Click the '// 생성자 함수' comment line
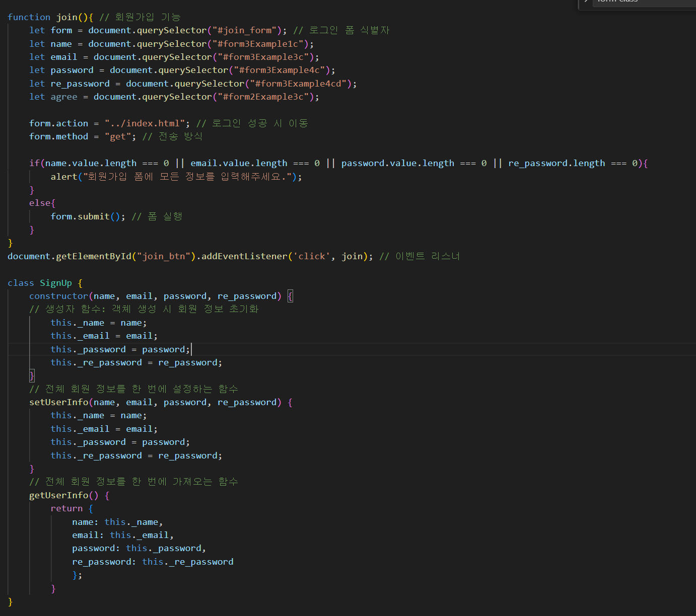Image resolution: width=696 pixels, height=616 pixels. (x=144, y=309)
